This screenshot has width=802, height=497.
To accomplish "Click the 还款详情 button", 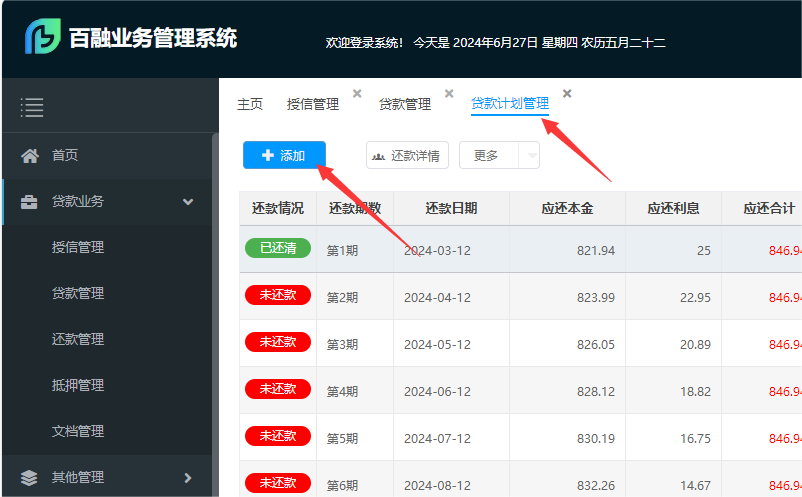I will pos(407,155).
